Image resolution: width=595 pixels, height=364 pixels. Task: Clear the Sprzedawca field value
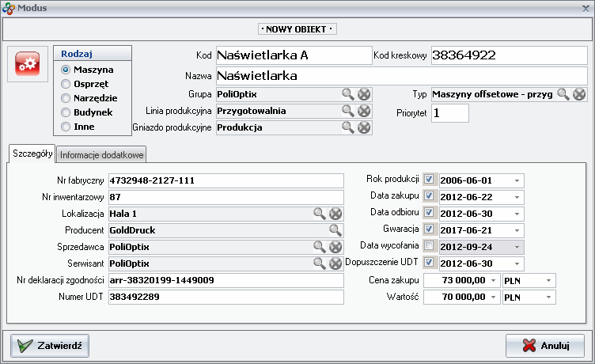point(335,247)
